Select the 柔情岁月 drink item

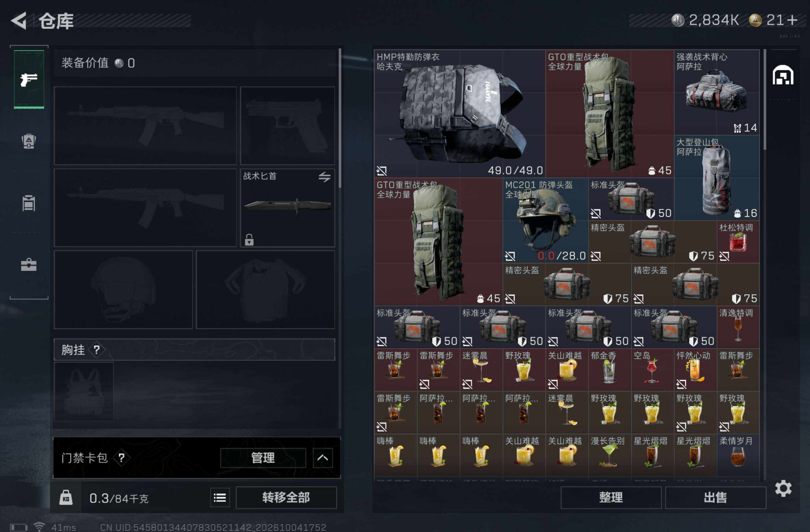point(738,455)
